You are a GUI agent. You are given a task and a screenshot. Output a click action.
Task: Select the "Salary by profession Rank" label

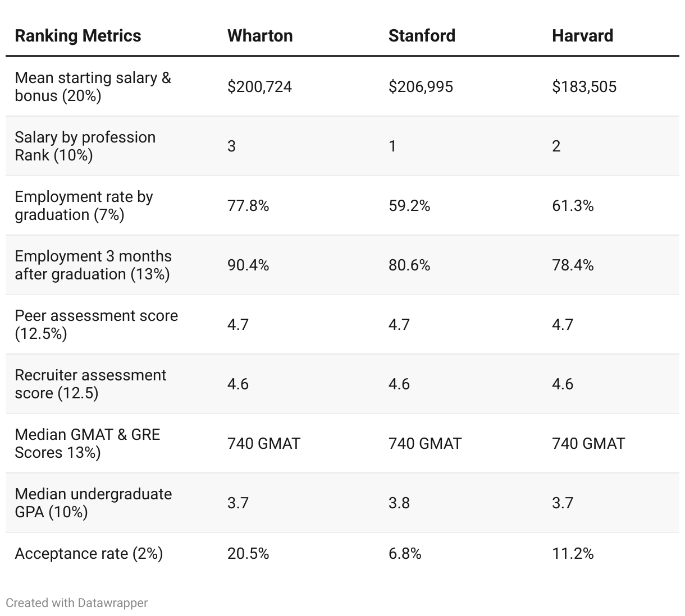(x=85, y=146)
